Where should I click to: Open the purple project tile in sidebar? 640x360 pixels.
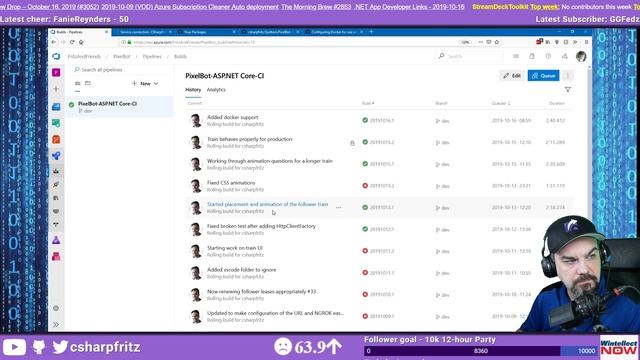[56, 73]
